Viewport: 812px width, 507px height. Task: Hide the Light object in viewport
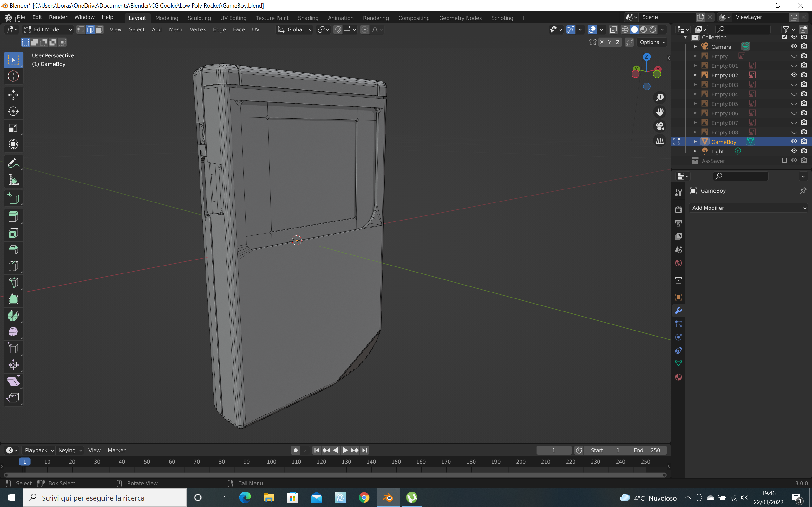tap(794, 151)
